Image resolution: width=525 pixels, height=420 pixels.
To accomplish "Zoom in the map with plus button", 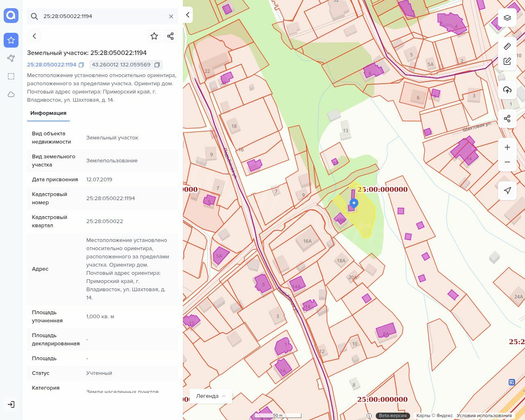I will (507, 147).
